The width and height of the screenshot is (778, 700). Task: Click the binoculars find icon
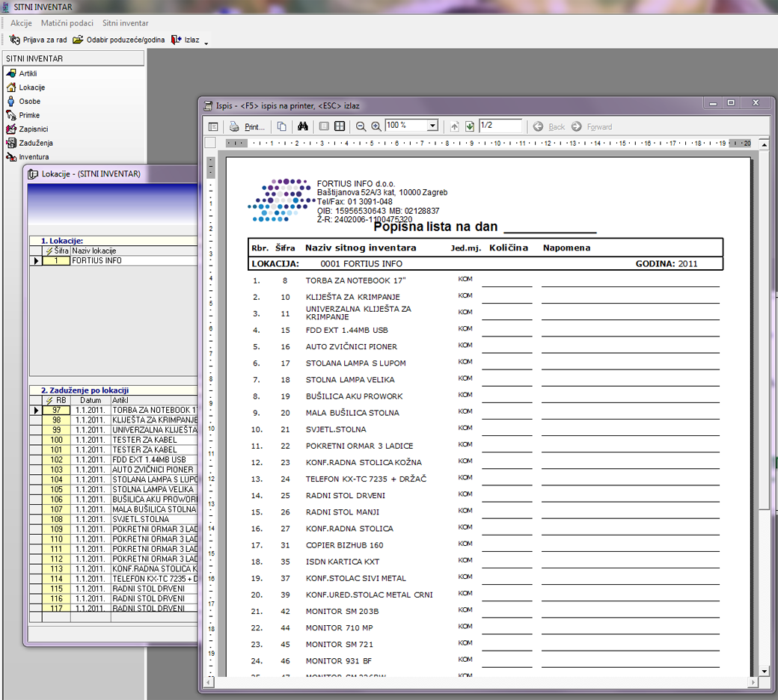(303, 126)
